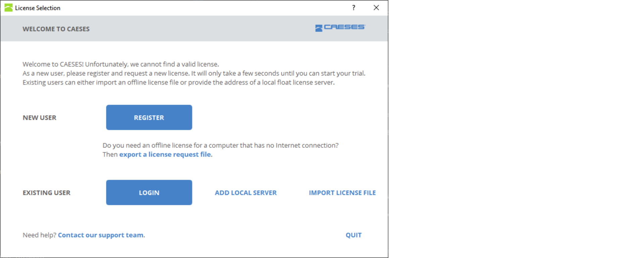Open the ADD LOCAL SERVER option

click(246, 193)
